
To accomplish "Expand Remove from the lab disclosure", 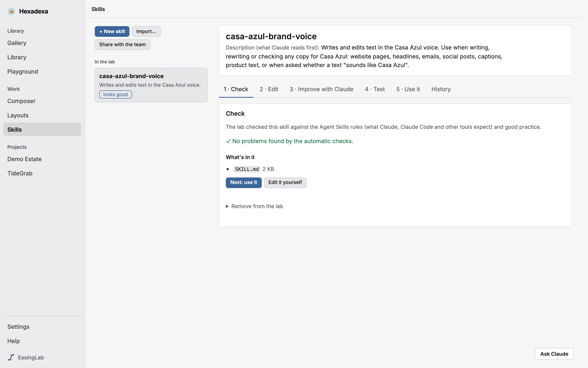I will tap(254, 206).
